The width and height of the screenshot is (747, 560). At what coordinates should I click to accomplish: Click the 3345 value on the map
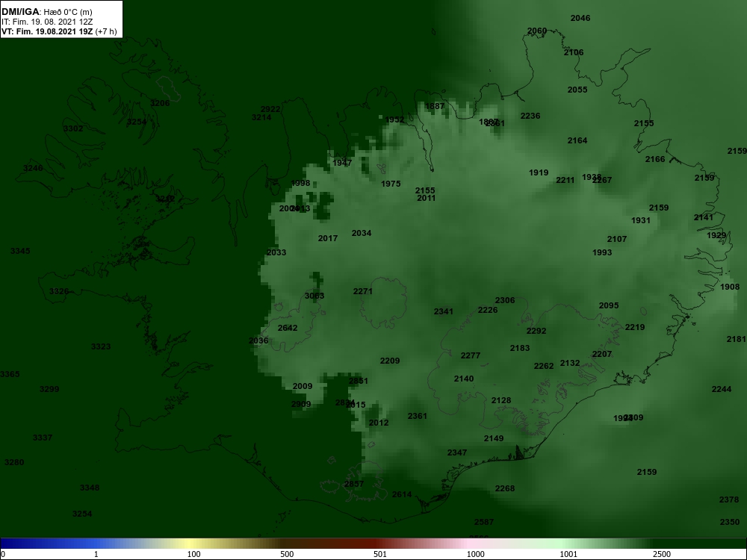coord(20,251)
